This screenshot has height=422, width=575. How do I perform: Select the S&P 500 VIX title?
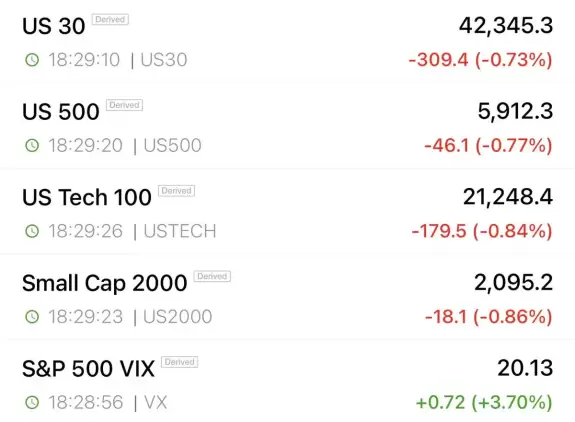point(88,368)
